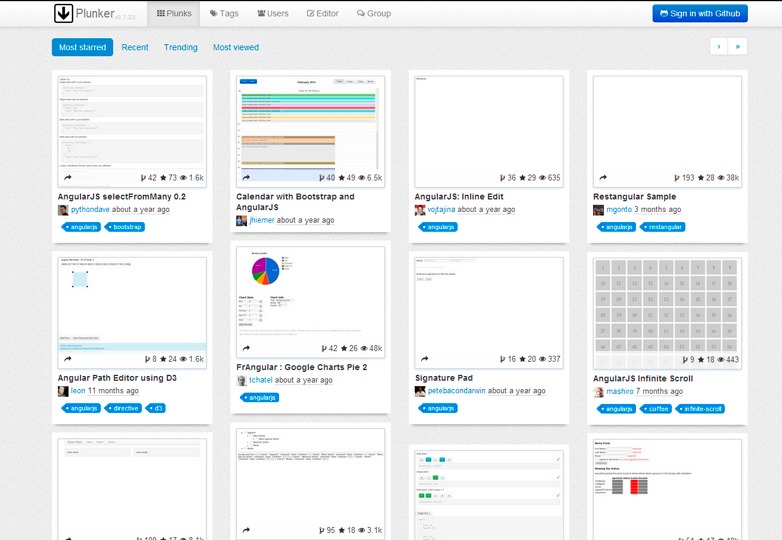This screenshot has width=782, height=540.
Task: Open Restangular Sample title
Action: pos(635,196)
